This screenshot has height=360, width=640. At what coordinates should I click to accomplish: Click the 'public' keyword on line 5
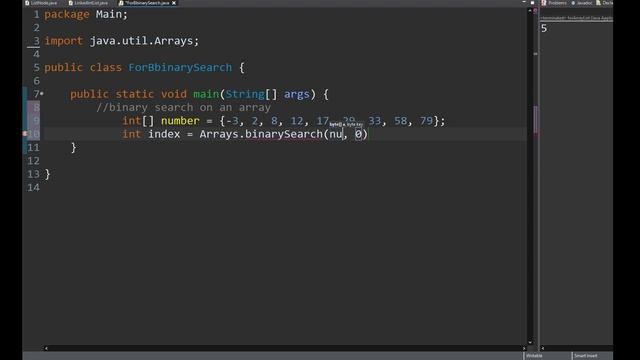pyautogui.click(x=63, y=67)
